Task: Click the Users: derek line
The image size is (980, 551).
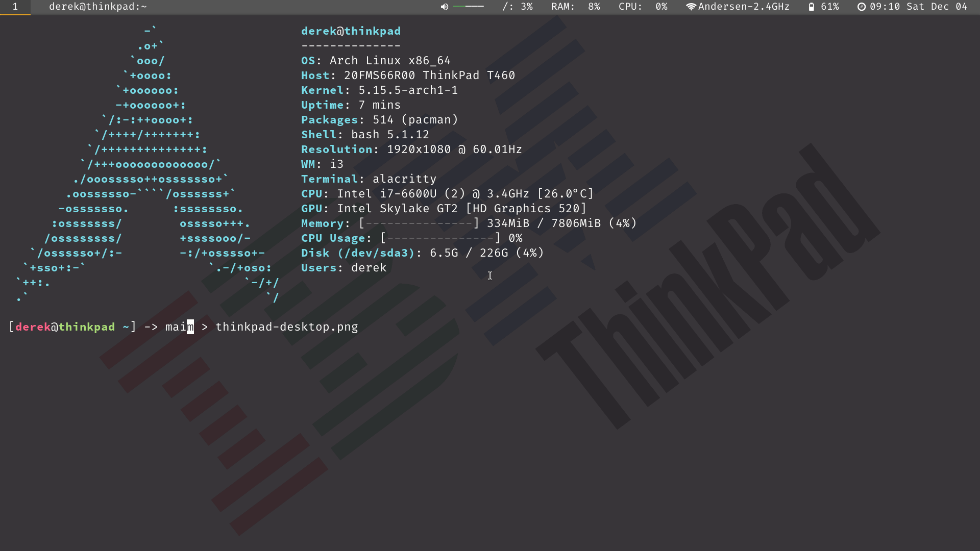Action: point(344,268)
